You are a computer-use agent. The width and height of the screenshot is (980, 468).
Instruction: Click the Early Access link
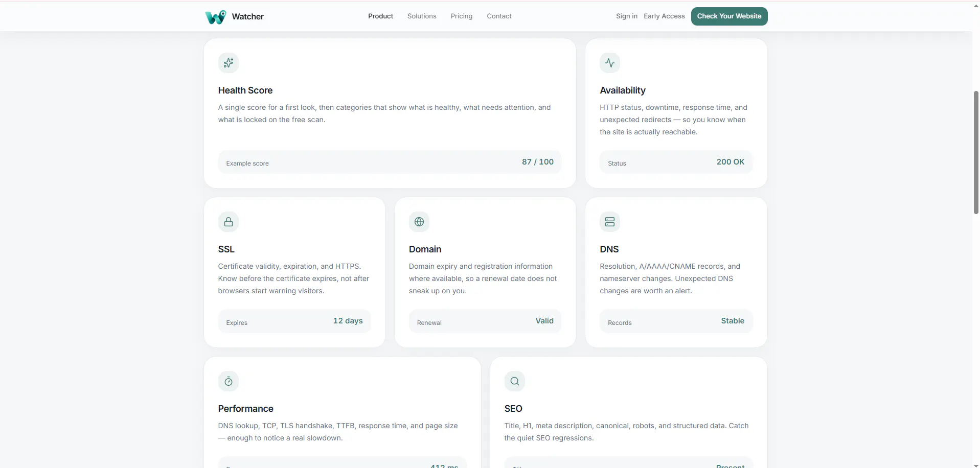664,16
